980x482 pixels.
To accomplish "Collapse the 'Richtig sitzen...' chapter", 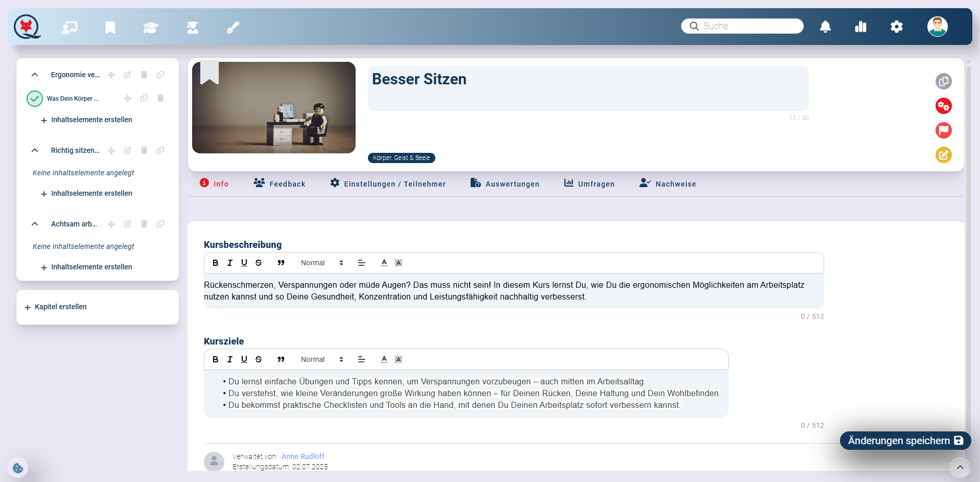I will [x=35, y=150].
